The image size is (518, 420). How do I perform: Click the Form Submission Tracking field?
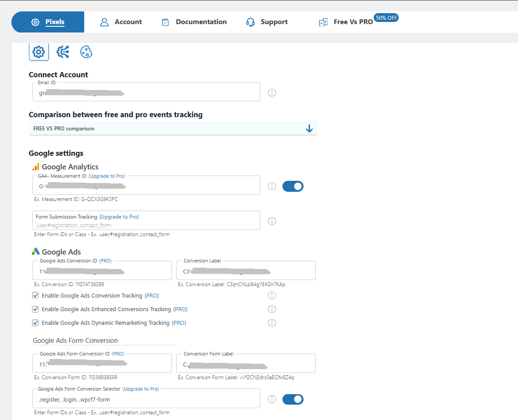tap(146, 220)
